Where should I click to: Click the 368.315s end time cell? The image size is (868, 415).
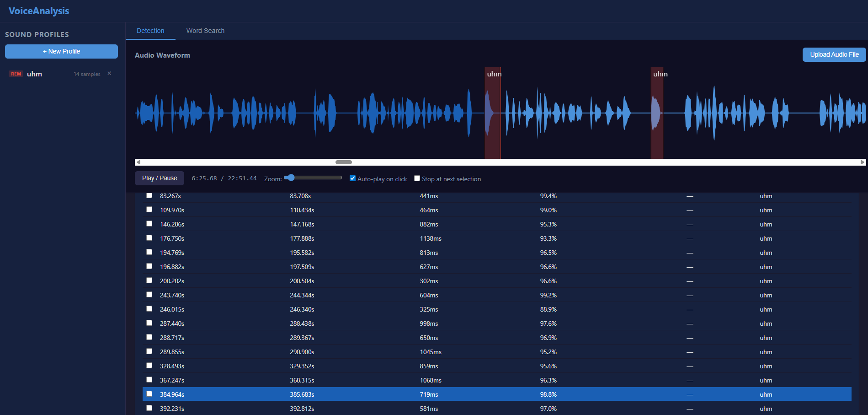[302, 380]
